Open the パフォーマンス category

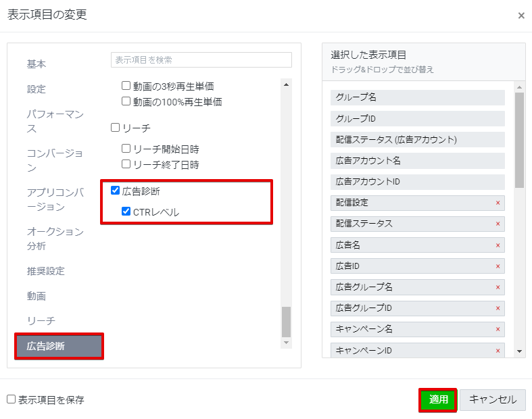click(55, 121)
